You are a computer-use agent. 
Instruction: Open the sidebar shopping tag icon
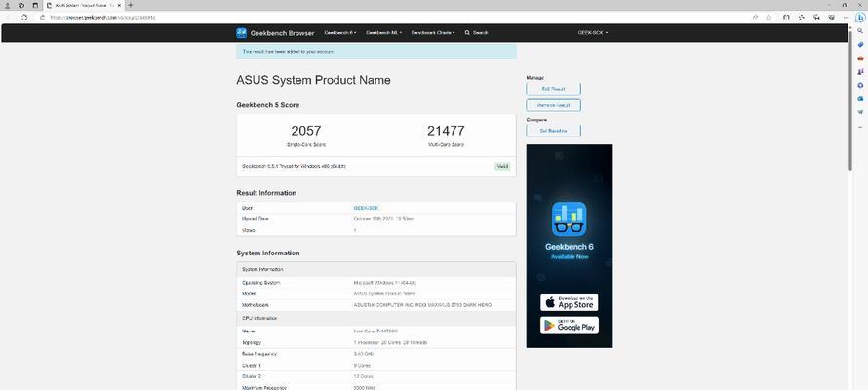tap(860, 44)
